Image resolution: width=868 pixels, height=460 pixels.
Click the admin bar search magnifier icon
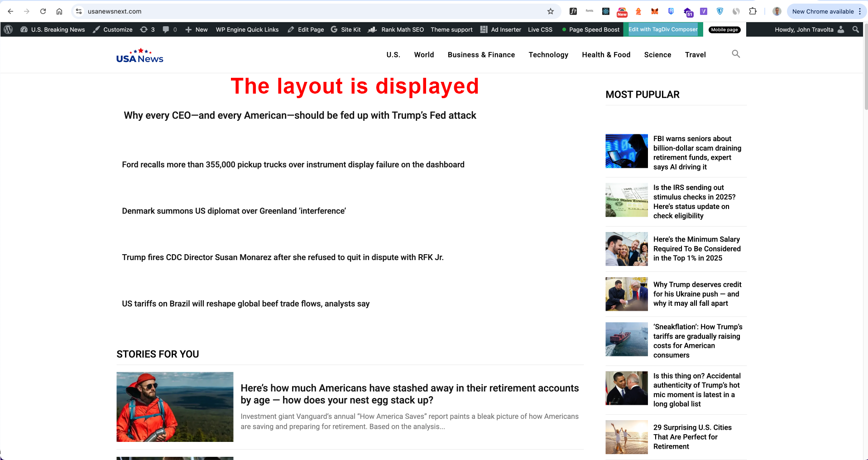click(855, 29)
